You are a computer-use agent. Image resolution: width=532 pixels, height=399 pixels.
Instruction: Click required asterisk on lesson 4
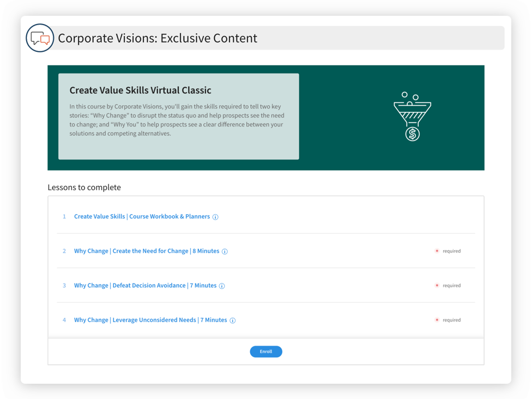(x=437, y=320)
